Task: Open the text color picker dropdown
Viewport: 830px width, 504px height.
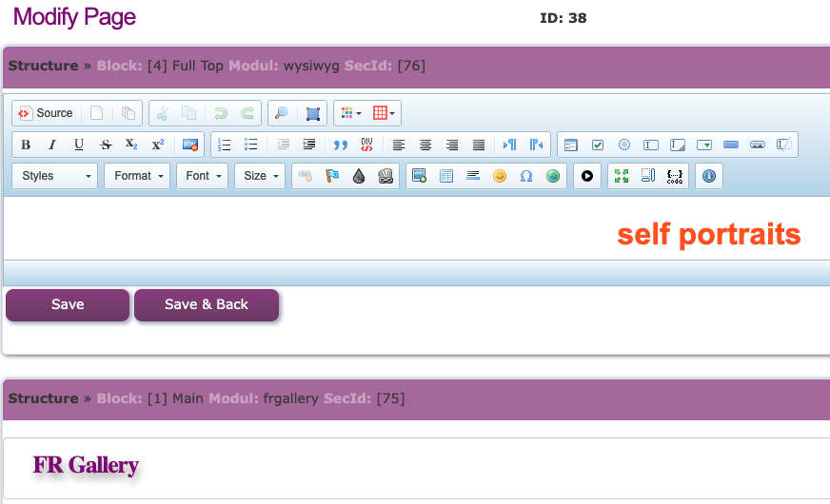Action: [351, 113]
